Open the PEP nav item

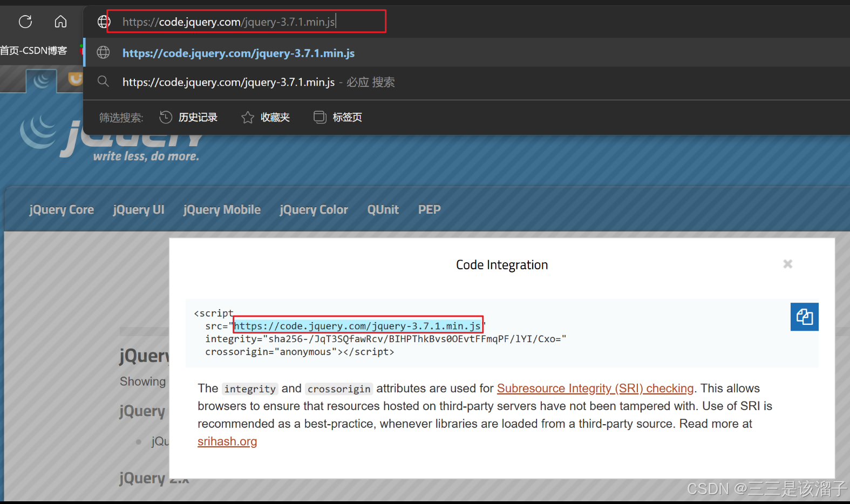pos(430,210)
